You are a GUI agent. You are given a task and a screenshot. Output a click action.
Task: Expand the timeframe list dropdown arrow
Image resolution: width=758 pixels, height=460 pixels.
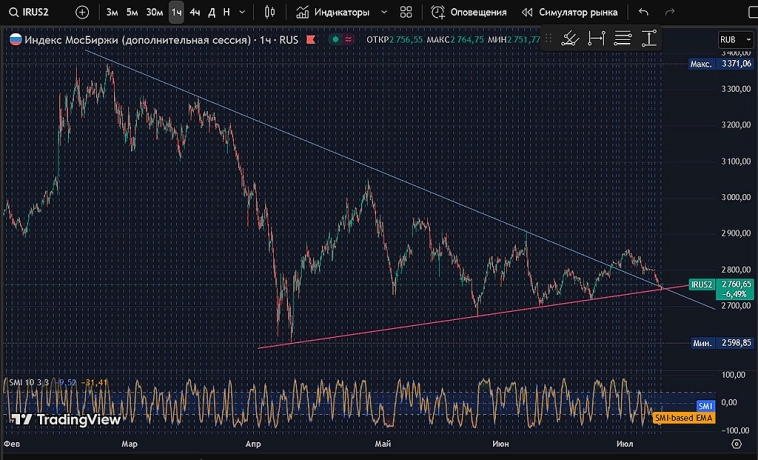pos(243,12)
